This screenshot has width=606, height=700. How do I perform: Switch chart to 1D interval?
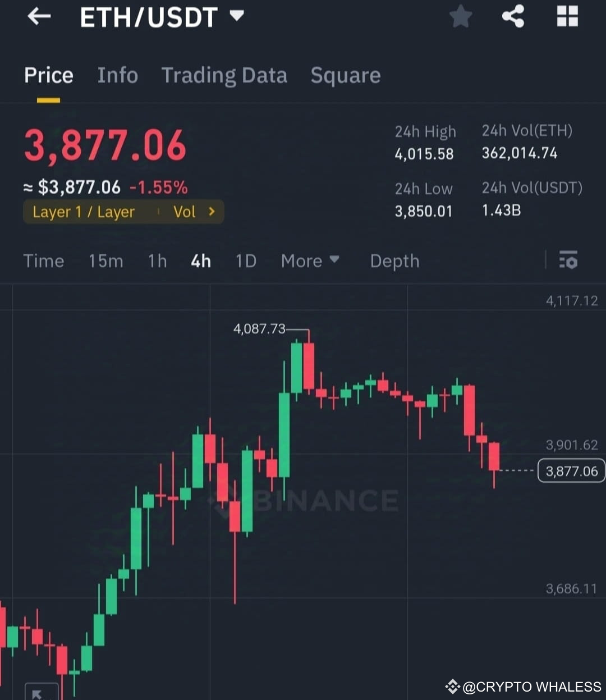point(245,261)
